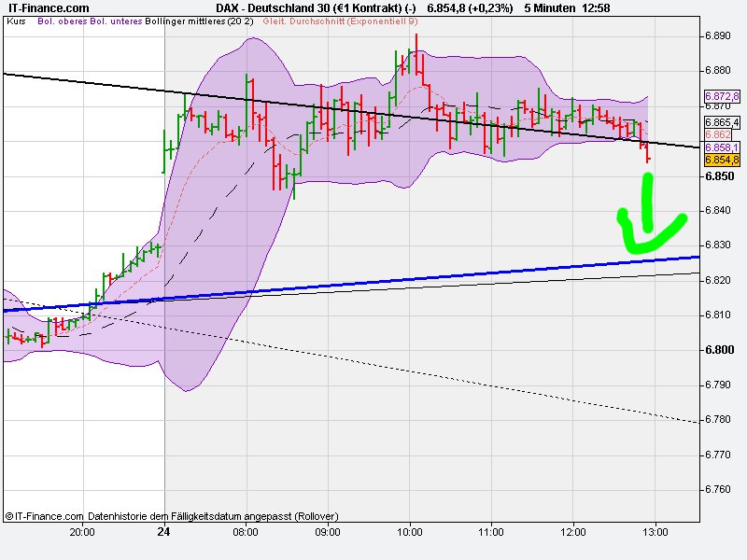Click the 5 Minuten timeframe label
Image resolution: width=747 pixels, height=560 pixels.
[x=551, y=7]
